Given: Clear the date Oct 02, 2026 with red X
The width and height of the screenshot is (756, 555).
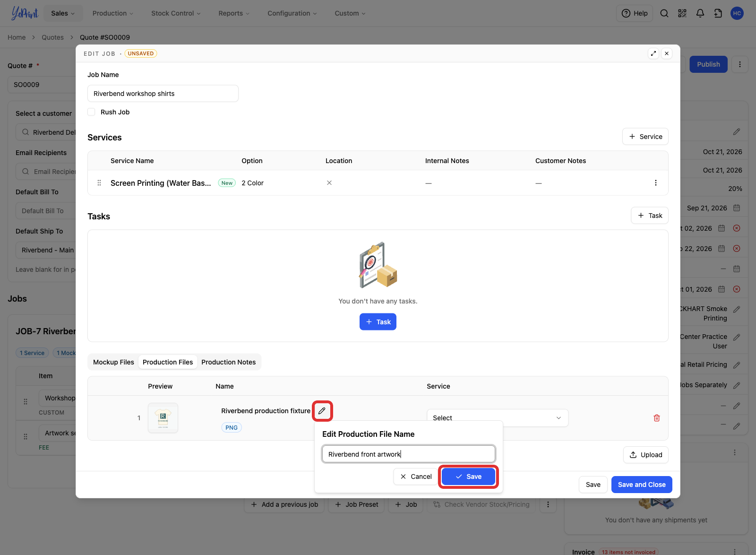Looking at the screenshot, I should 736,228.
